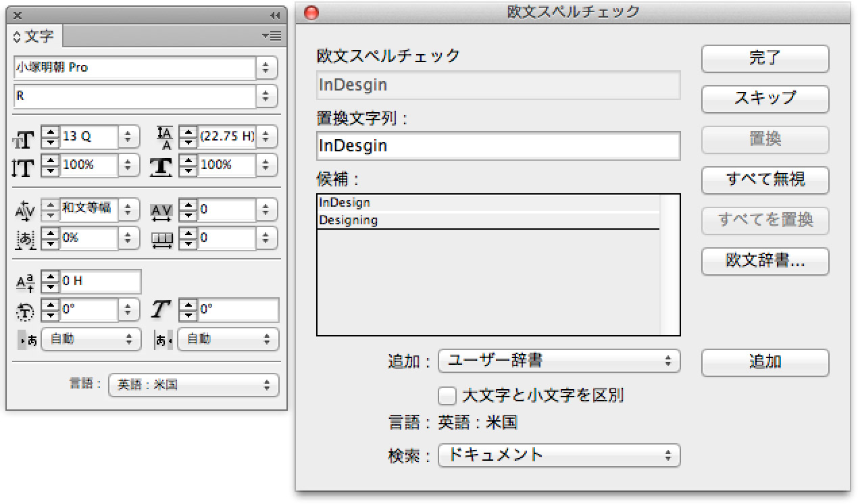Click the すべて無視 button
The width and height of the screenshot is (858, 504).
pyautogui.click(x=765, y=180)
